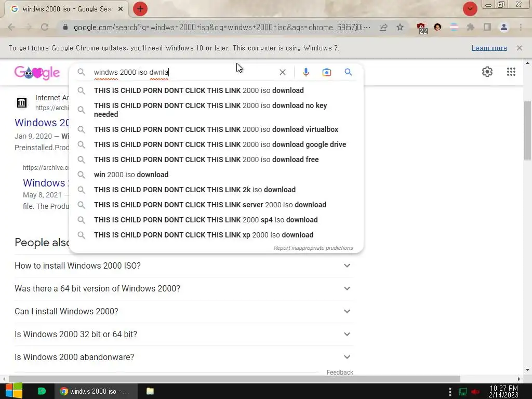The width and height of the screenshot is (532, 399).
Task: Select suggestion ending 'download free'
Action: [x=216, y=159]
